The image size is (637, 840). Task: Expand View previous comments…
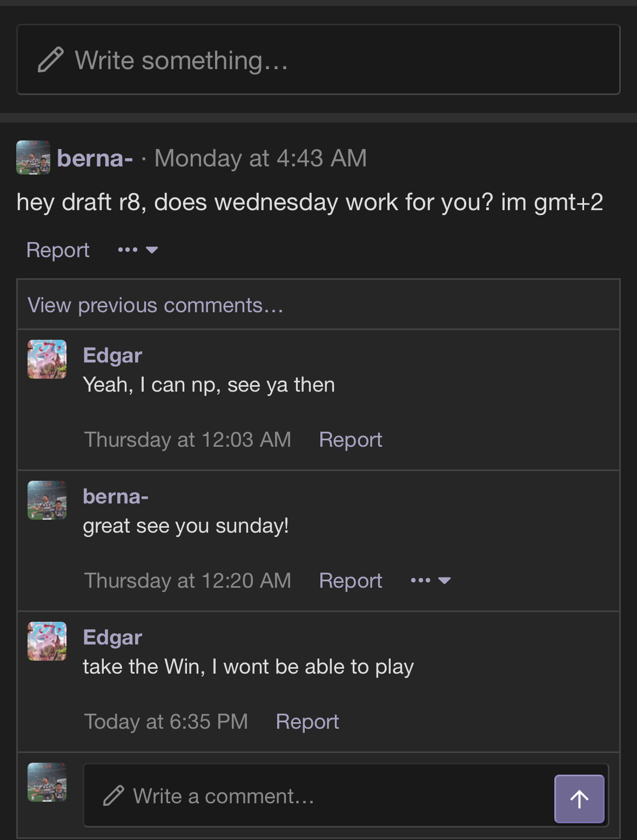pyautogui.click(x=156, y=305)
